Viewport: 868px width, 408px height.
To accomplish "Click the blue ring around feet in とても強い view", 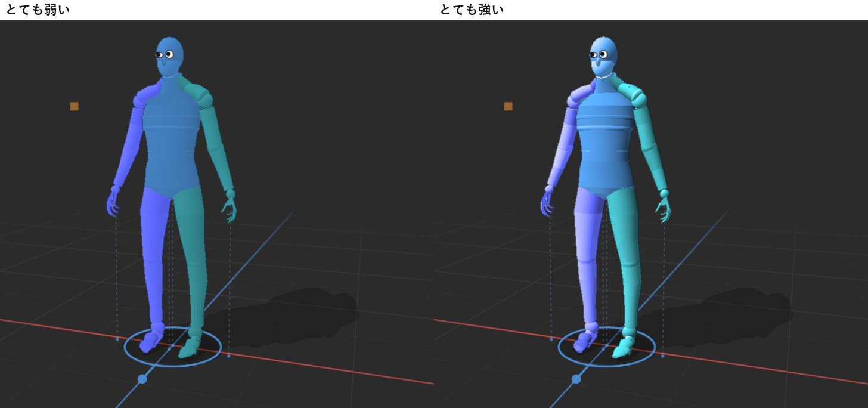I will click(607, 346).
